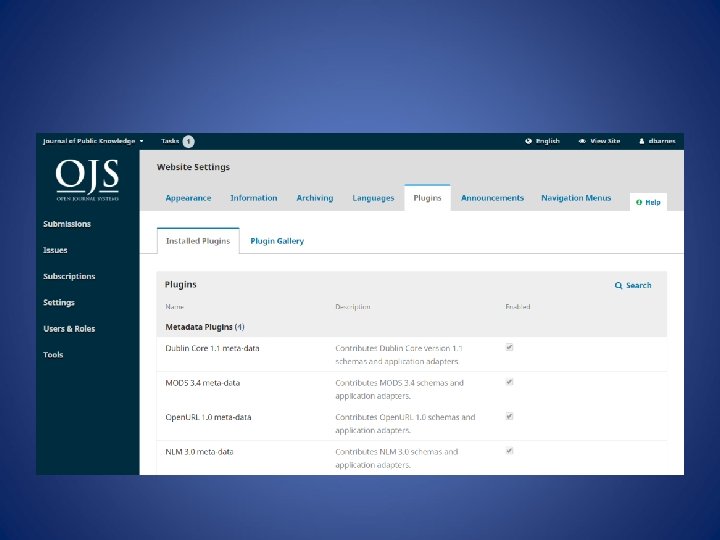This screenshot has width=720, height=540.
Task: Click the View Site link
Action: pyautogui.click(x=605, y=141)
